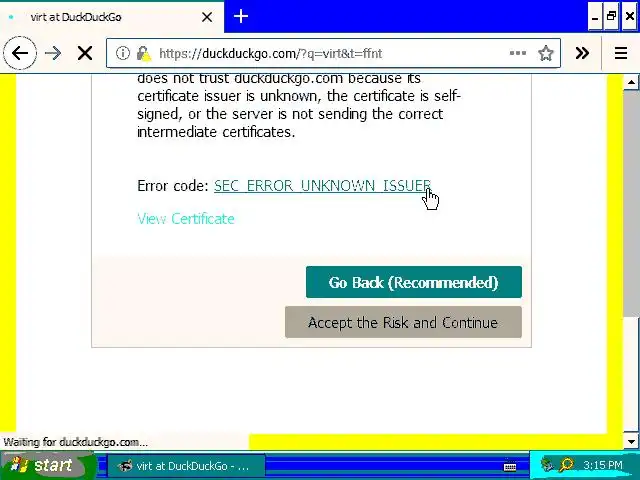Click the SEC_ERROR_UNKNOWN_ISSUER error code link
The image size is (640, 480).
click(x=322, y=186)
